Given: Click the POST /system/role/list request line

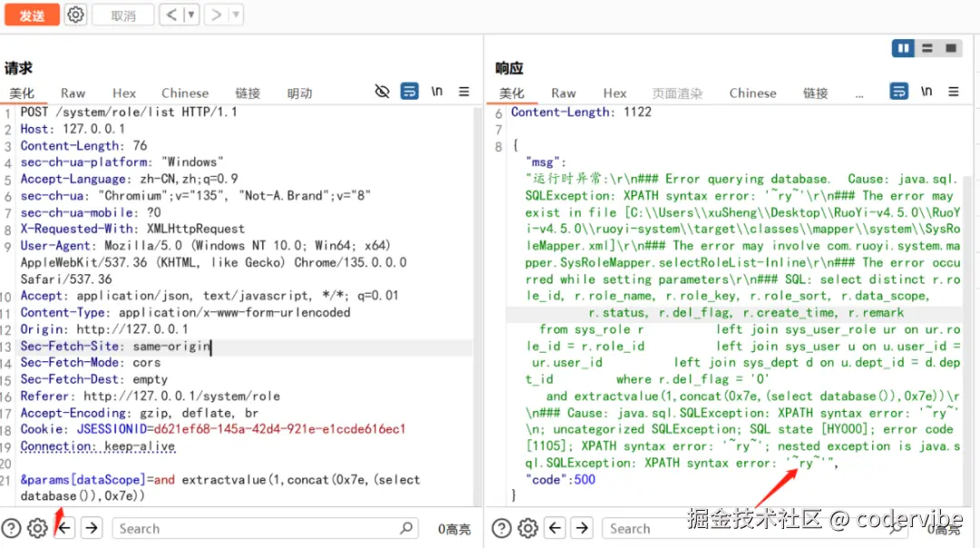Looking at the screenshot, I should [129, 112].
